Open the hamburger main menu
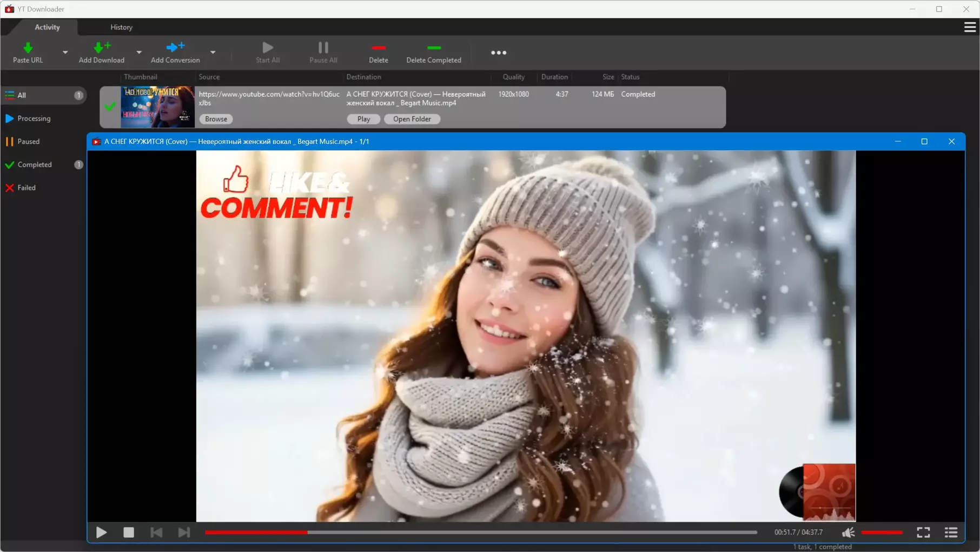The height and width of the screenshot is (552, 980). point(970,27)
